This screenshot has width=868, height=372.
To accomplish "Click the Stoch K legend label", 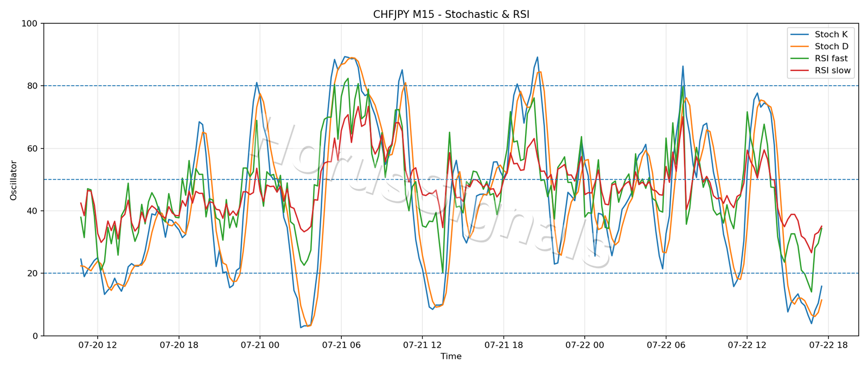I will 831,35.
